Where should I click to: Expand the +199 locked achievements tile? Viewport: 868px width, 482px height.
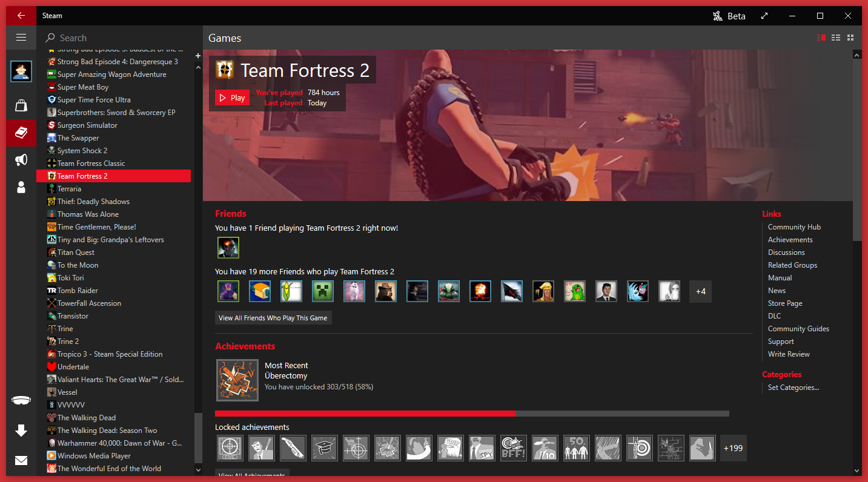[733, 448]
